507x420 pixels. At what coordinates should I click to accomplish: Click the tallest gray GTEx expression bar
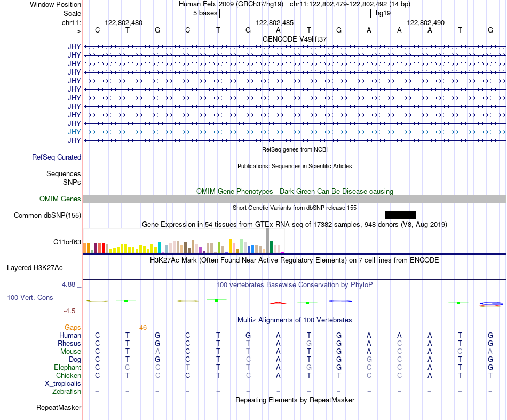pyautogui.click(x=268, y=241)
